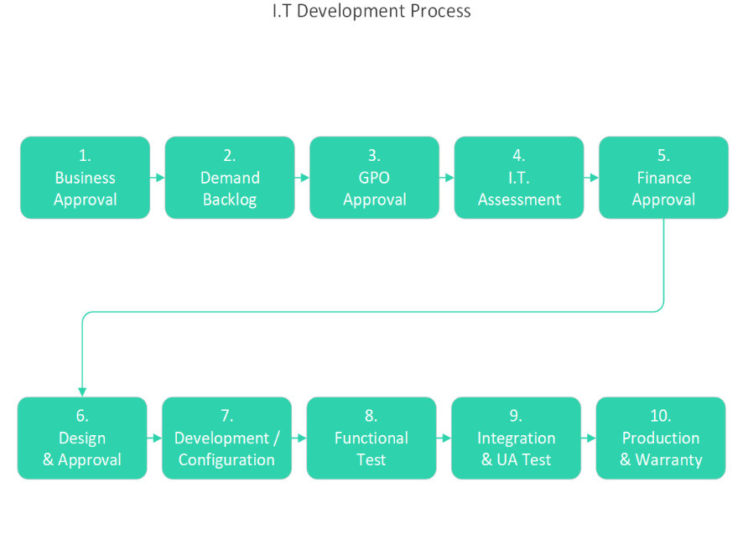Screen dimensions: 743x560
Task: Click arrow between Business Approval and Demand Backlog
Action: coord(158,178)
